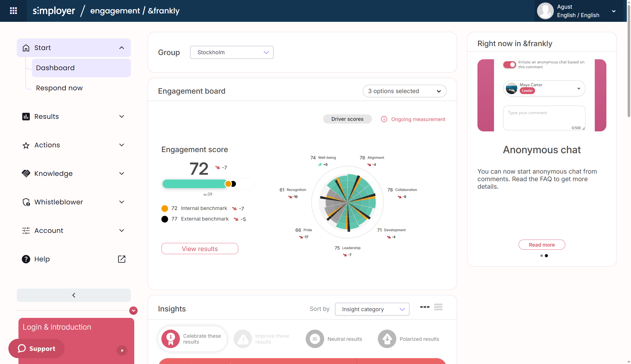Open the Support chat button
This screenshot has width=631, height=364.
pyautogui.click(x=36, y=348)
